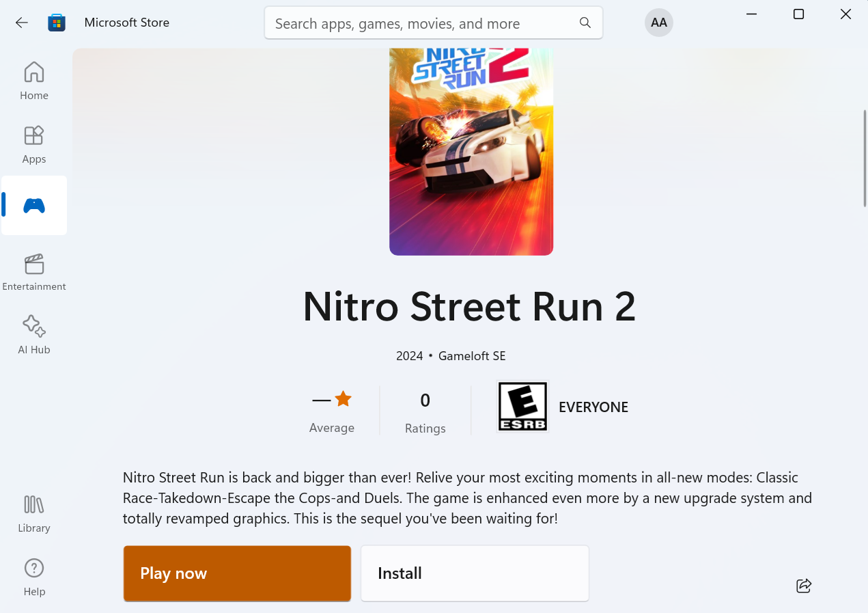Click the back arrow icon
Image resolution: width=868 pixels, height=613 pixels.
[22, 23]
